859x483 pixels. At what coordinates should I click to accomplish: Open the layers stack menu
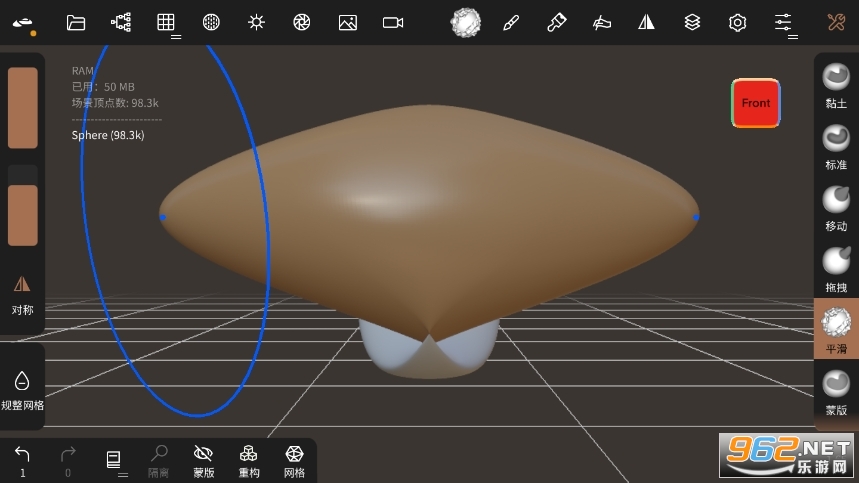click(692, 22)
